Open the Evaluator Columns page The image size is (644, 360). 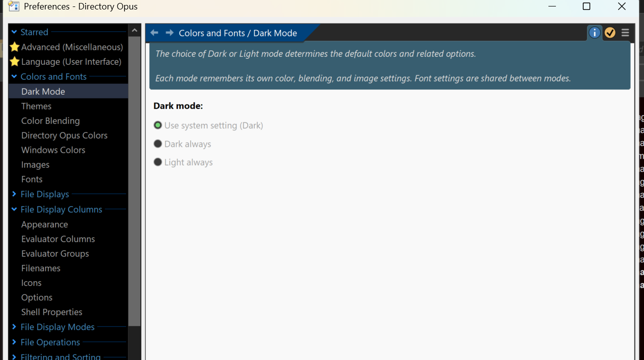(58, 239)
